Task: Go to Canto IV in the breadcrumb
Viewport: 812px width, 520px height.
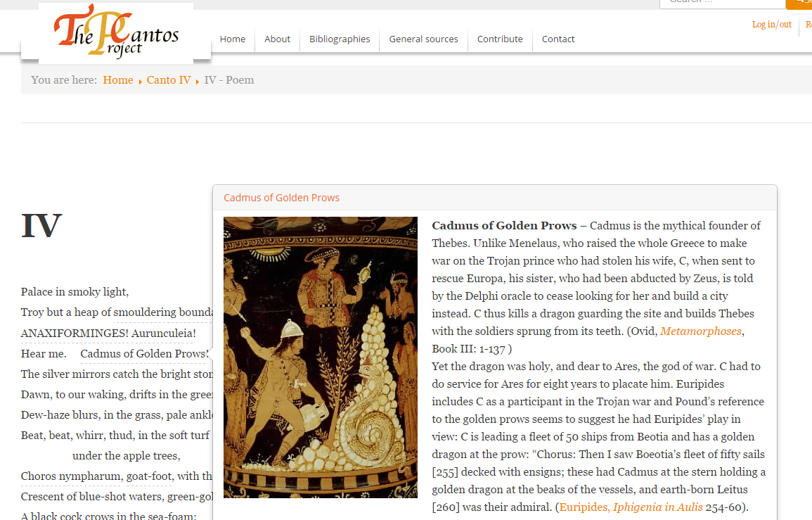Action: coord(169,80)
